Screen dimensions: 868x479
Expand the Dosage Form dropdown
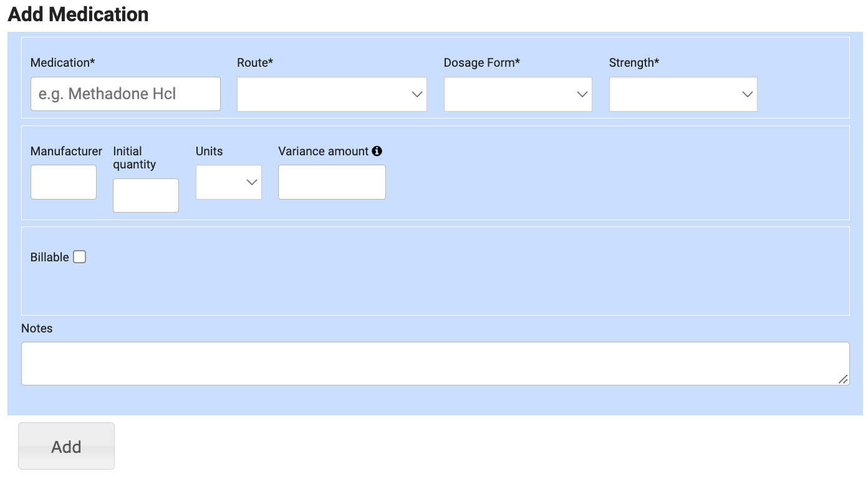pos(518,94)
